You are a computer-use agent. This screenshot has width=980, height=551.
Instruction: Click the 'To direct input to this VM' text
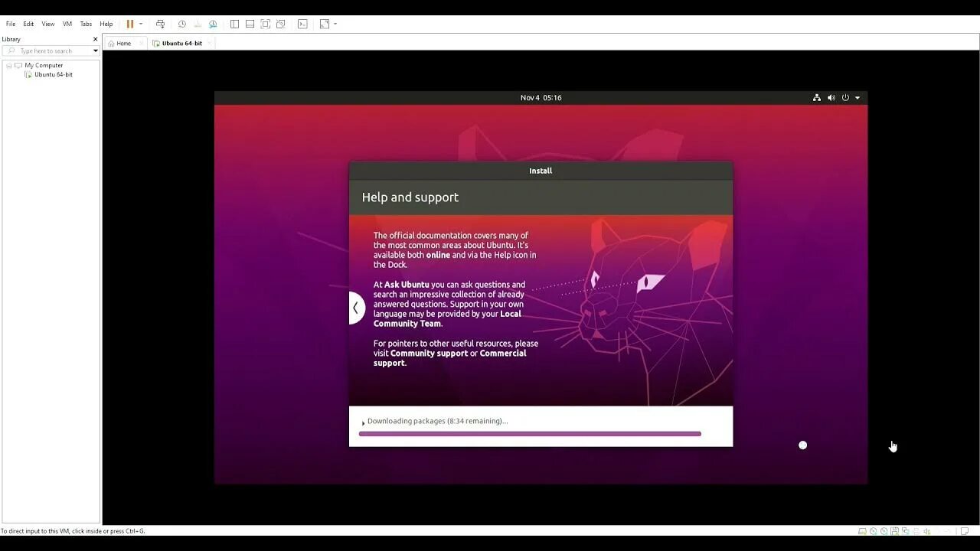pos(73,531)
